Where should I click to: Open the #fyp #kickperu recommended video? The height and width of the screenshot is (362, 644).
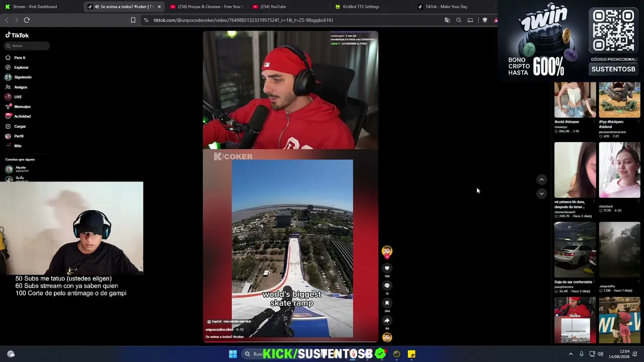[619, 100]
